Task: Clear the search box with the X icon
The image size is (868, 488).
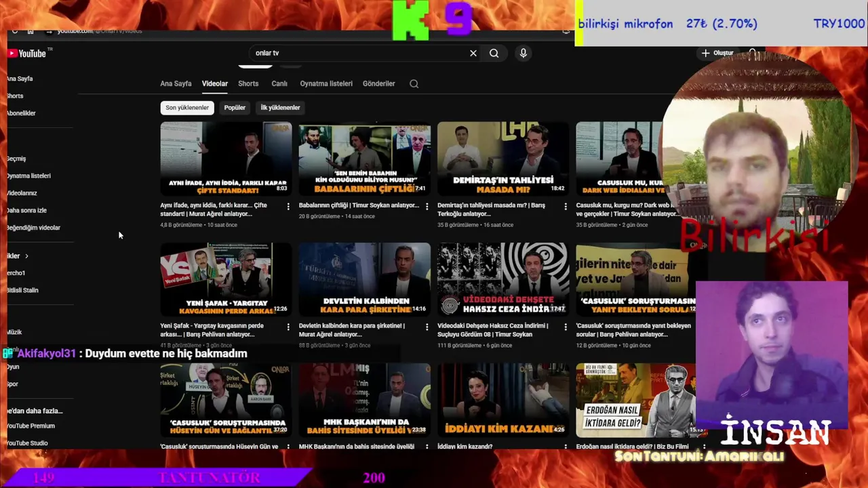Action: [473, 53]
